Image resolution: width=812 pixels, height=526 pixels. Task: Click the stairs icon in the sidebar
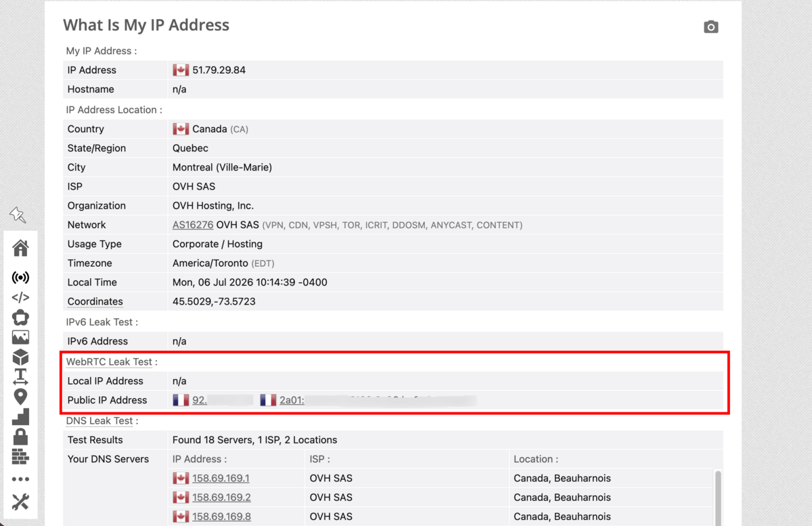(x=20, y=416)
